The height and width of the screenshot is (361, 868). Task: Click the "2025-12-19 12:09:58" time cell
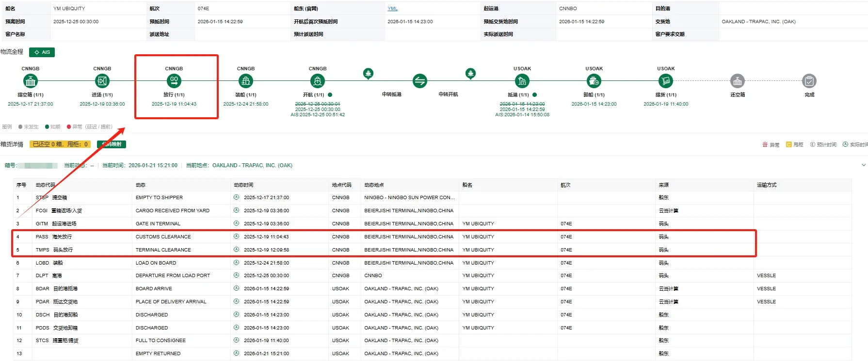tap(266, 250)
